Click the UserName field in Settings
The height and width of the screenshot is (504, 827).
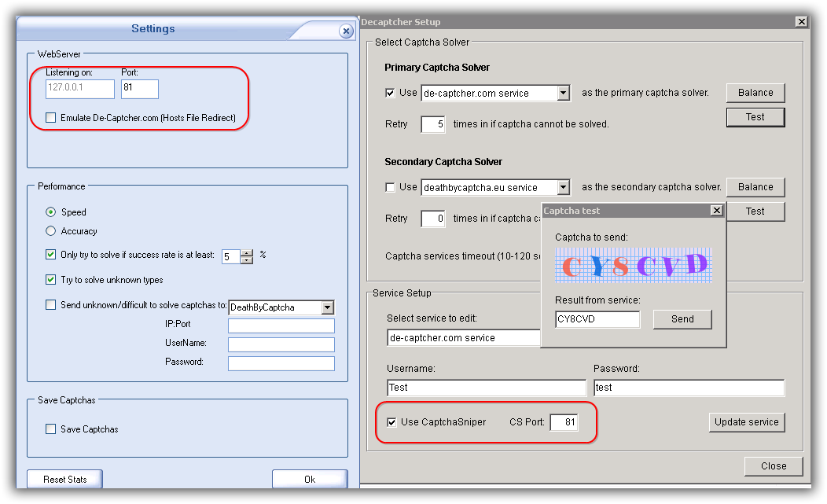pyautogui.click(x=281, y=344)
